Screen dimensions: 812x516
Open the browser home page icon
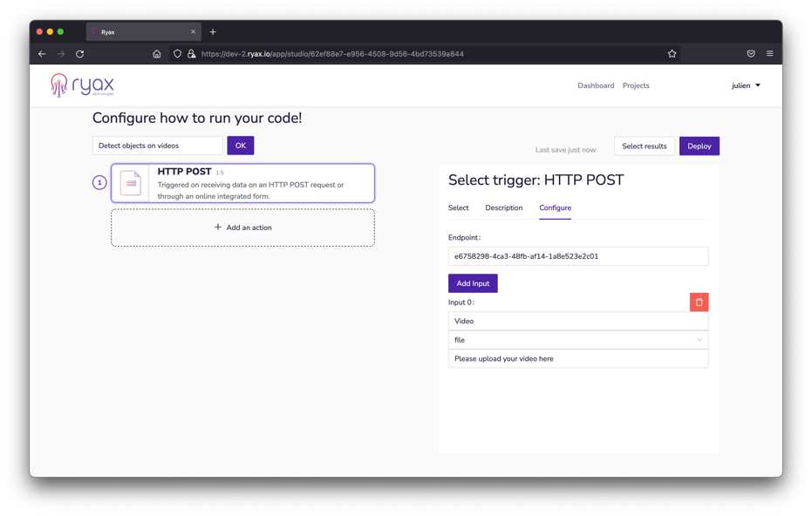pyautogui.click(x=157, y=54)
